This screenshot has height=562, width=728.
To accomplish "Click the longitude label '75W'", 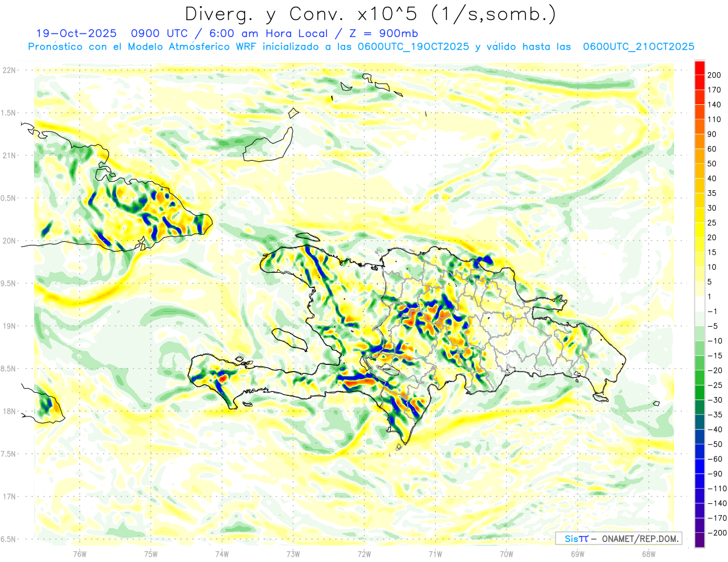I will [151, 554].
